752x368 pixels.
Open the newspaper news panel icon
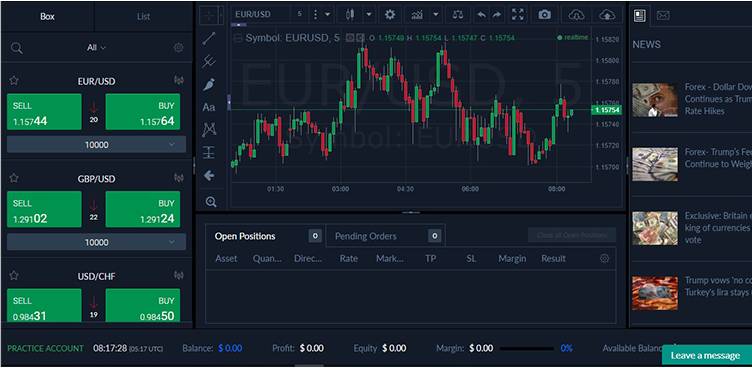pos(640,15)
